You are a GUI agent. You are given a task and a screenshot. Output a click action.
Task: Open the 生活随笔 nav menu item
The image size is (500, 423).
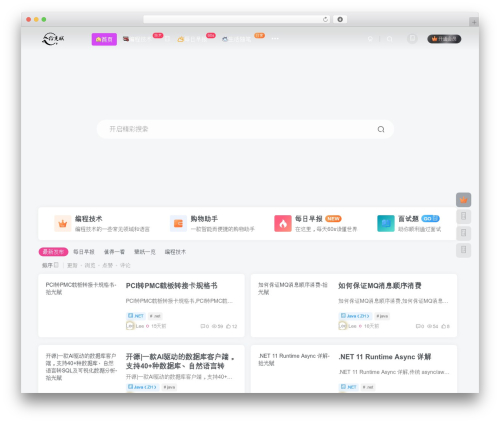(236, 39)
